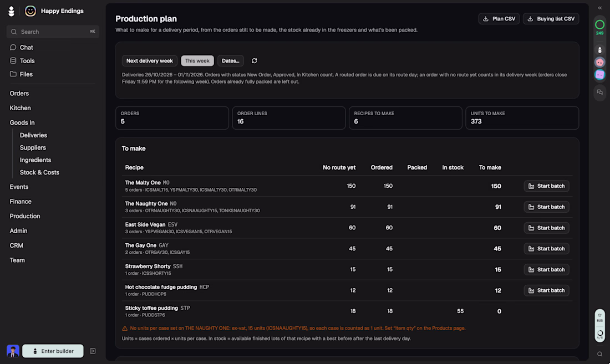Start batch for Strawberry Shorty

click(x=547, y=270)
